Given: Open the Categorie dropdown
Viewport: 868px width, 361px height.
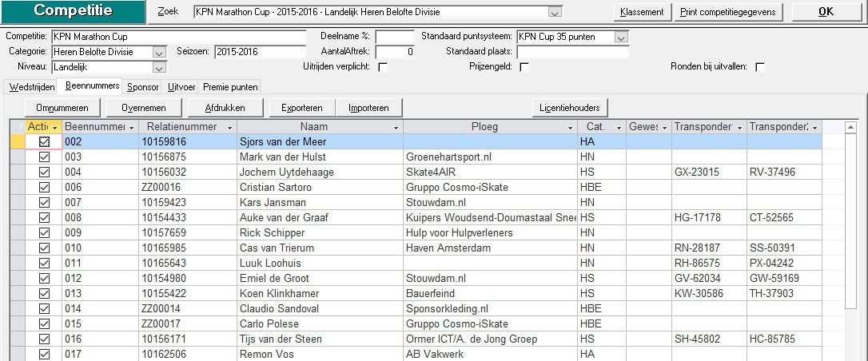Looking at the screenshot, I should coord(159,53).
